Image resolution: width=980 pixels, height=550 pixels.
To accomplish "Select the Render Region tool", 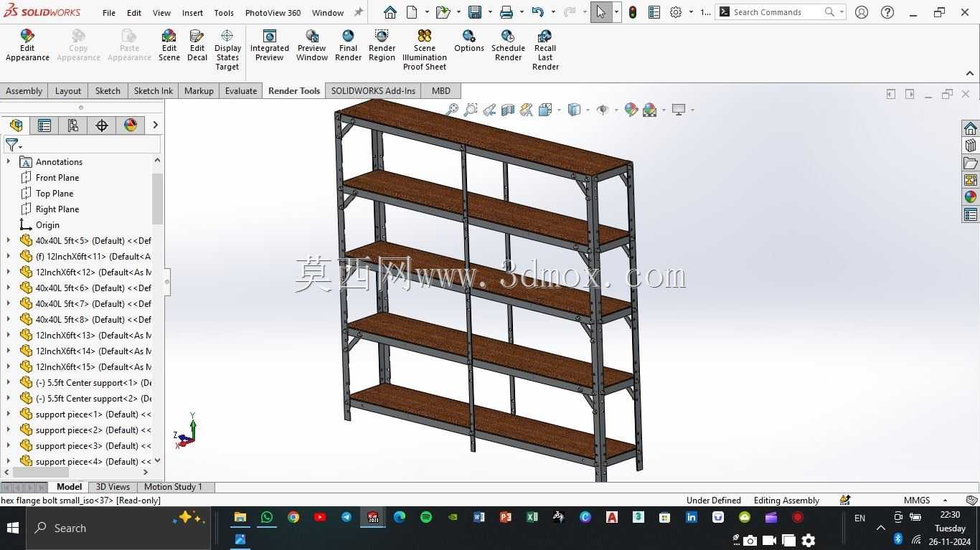I will coord(382,46).
